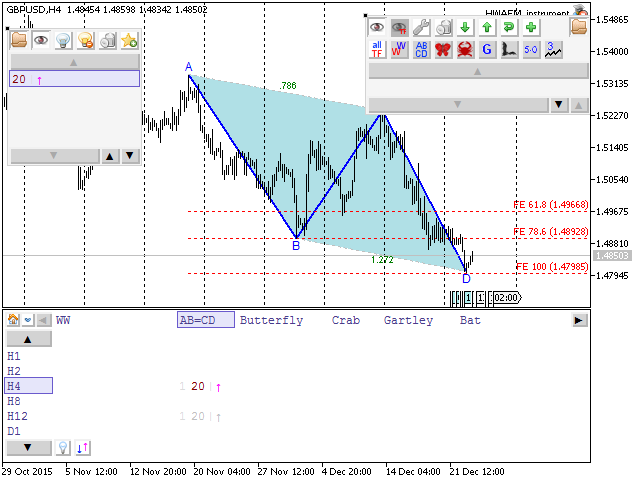
Task: Click the star with green plus icon
Action: click(x=129, y=40)
